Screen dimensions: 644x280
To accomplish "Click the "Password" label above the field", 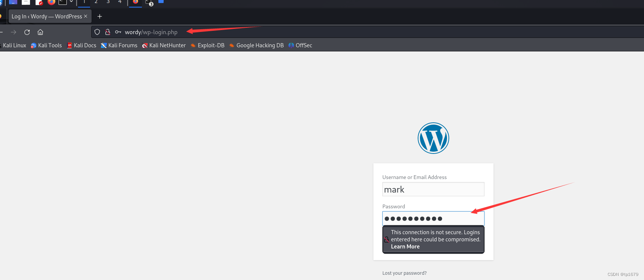I will [x=394, y=206].
